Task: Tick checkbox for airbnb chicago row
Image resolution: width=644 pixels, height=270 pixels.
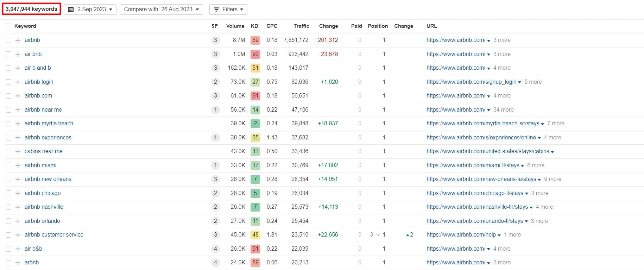Action: pyautogui.click(x=8, y=193)
